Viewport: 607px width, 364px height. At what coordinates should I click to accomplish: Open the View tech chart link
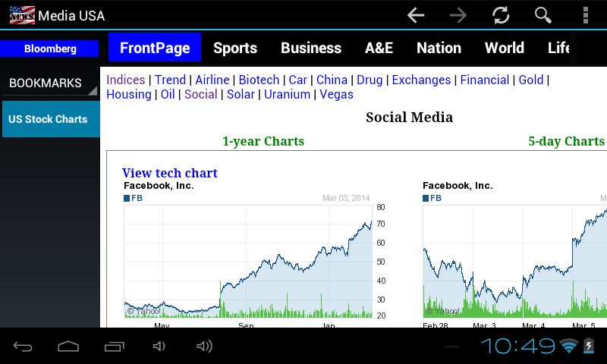pyautogui.click(x=170, y=173)
